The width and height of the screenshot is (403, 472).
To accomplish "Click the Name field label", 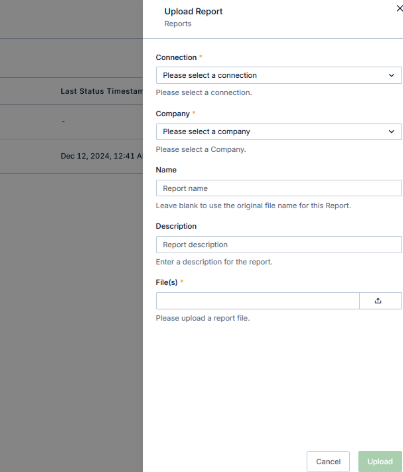I will pos(166,170).
